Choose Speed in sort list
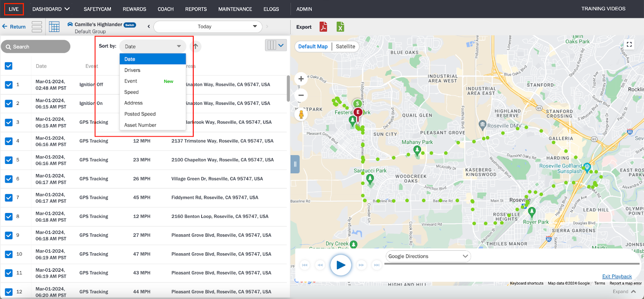The image size is (644, 299). (x=153, y=92)
